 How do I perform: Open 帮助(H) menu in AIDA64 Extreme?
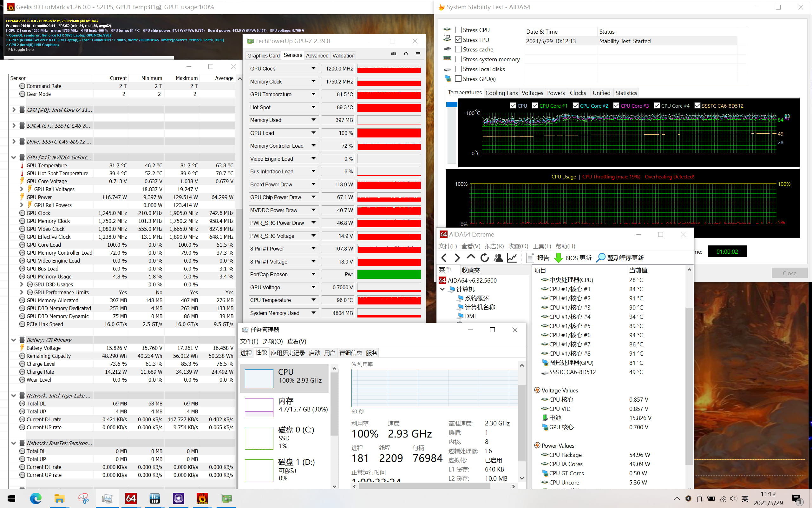(565, 246)
